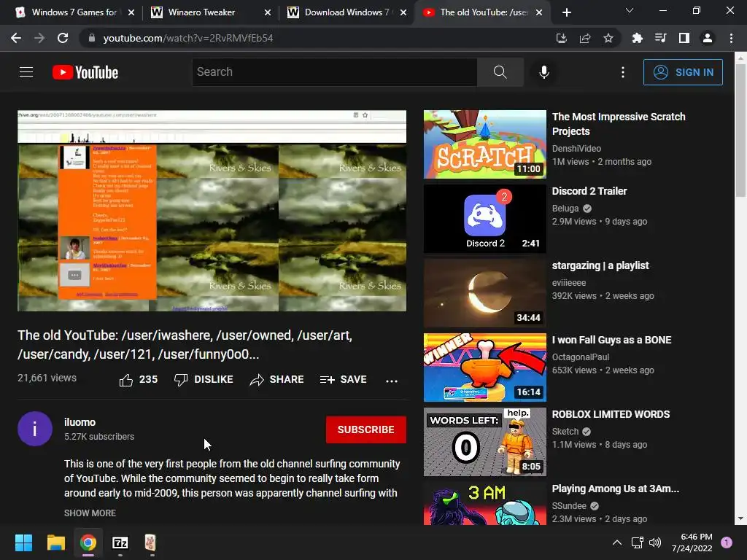The height and width of the screenshot is (560, 747).
Task: Visit DenshiVideo channel
Action: click(x=576, y=149)
